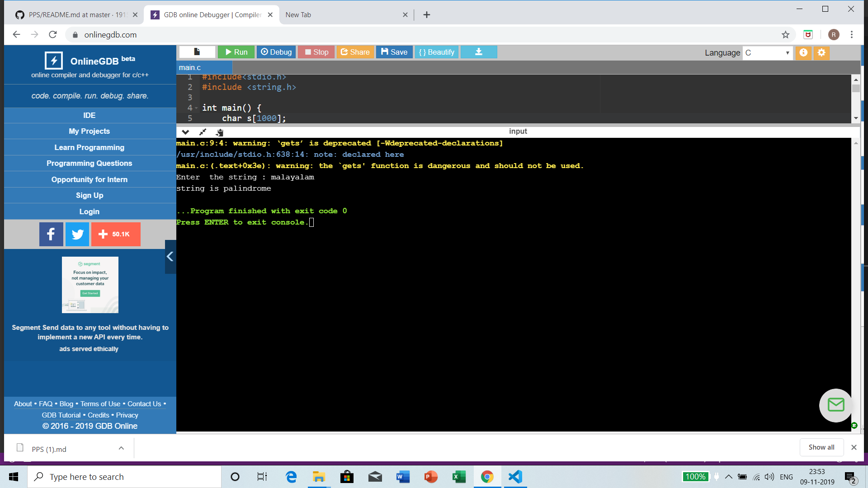Collapse console with the down chevron
Viewport: 868px width, 488px height.
(185, 132)
